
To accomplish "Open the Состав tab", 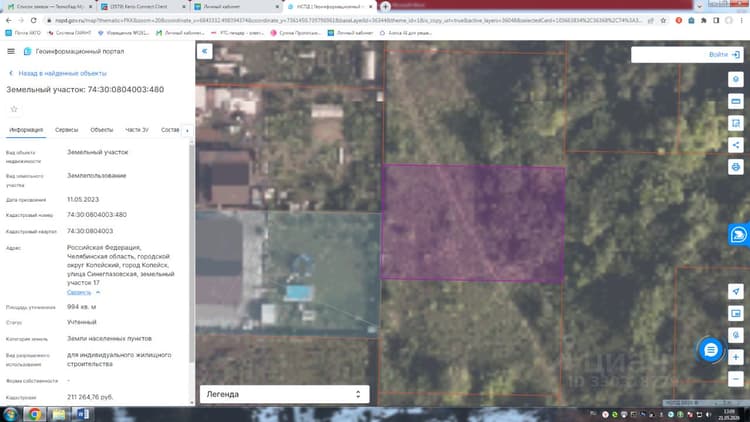I will pos(170,130).
